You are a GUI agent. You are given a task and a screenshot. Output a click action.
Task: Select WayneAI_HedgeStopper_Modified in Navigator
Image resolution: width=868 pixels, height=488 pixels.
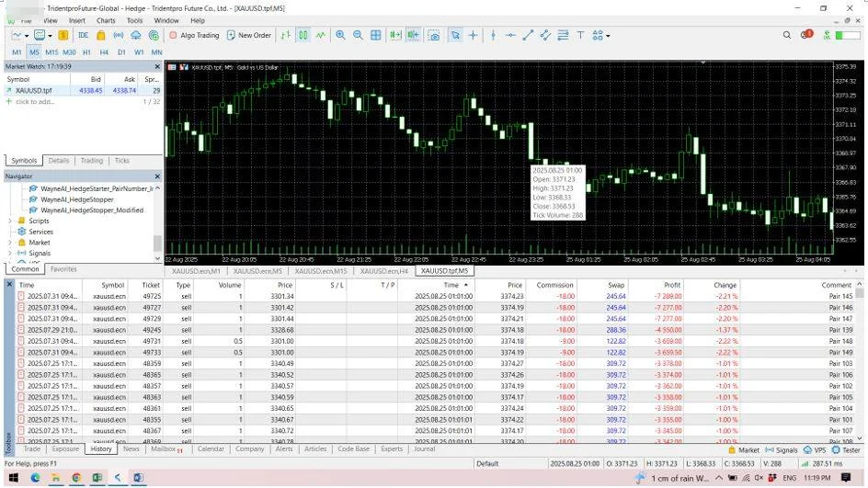coord(92,210)
